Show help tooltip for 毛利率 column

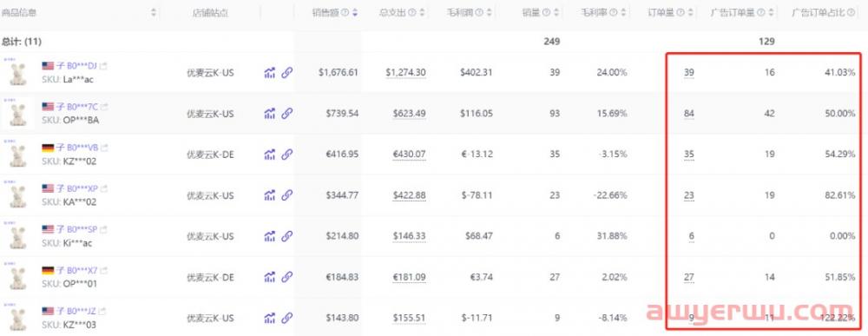[614, 13]
